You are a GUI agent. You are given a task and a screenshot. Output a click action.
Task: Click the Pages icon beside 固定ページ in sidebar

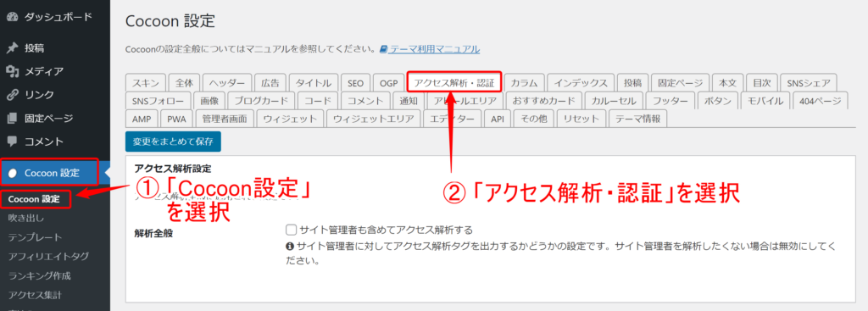tap(12, 118)
